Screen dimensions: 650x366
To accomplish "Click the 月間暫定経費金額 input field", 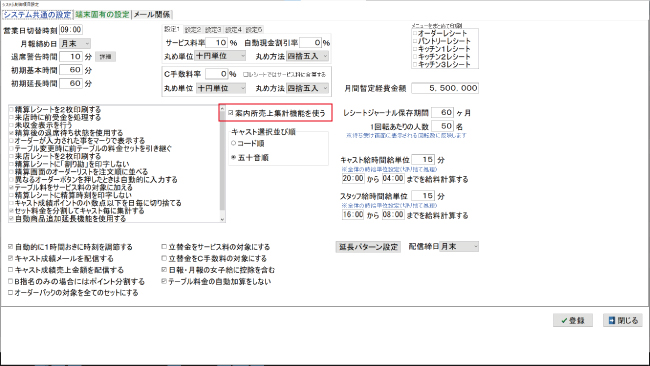I will click(x=445, y=88).
